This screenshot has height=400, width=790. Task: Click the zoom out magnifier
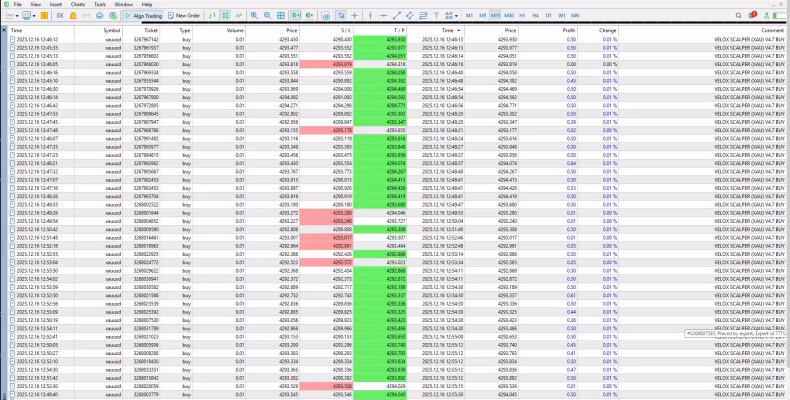268,16
